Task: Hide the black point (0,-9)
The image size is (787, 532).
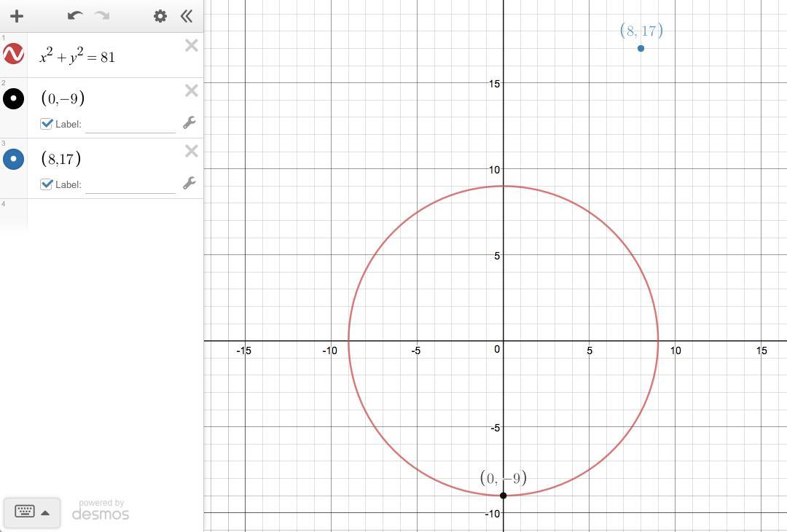Action: [x=14, y=98]
